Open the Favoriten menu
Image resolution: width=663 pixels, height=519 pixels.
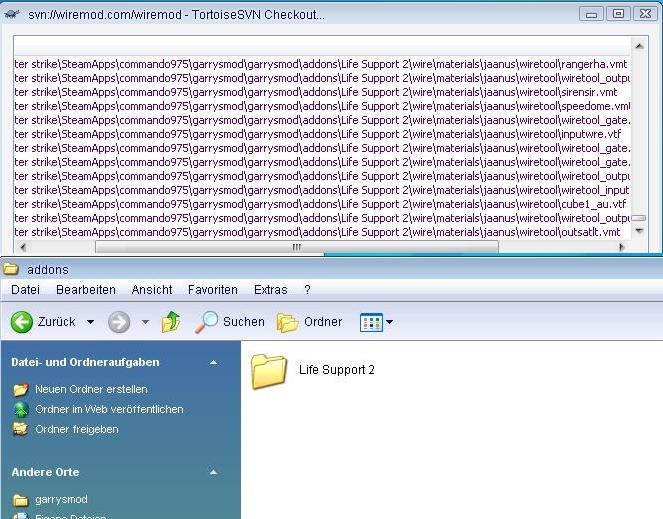click(212, 290)
